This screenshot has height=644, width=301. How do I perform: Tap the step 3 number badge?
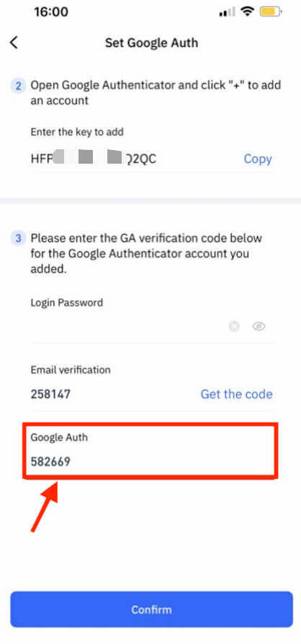pos(19,238)
